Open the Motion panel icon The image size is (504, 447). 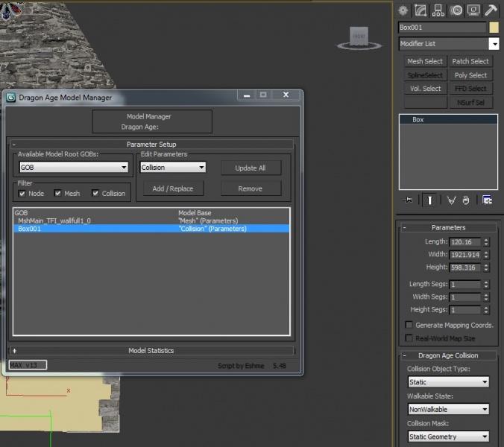[x=456, y=10]
